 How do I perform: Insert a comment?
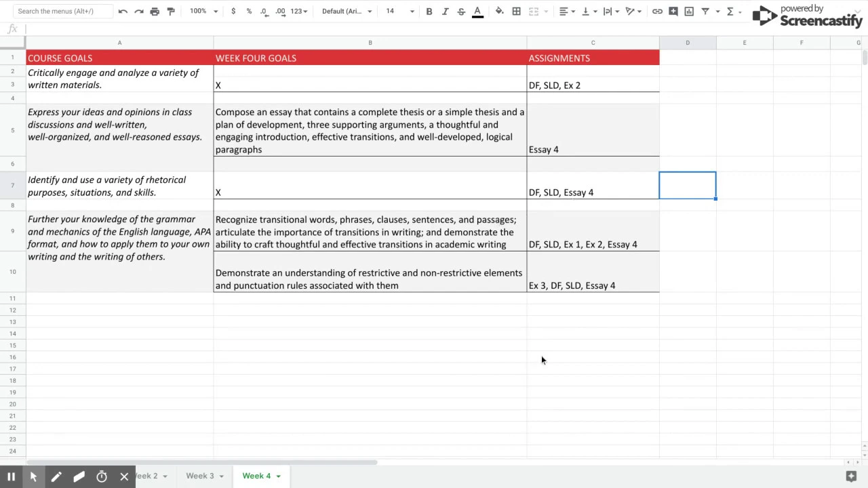coord(673,12)
